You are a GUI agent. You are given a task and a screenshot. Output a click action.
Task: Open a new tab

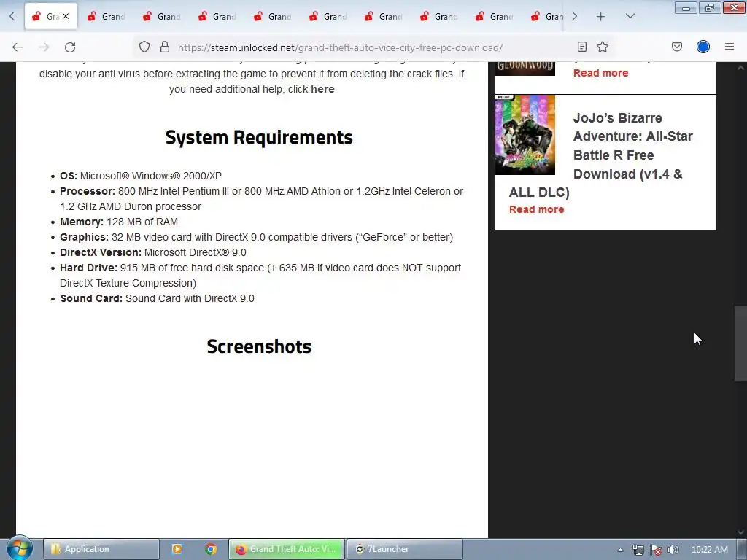point(601,17)
